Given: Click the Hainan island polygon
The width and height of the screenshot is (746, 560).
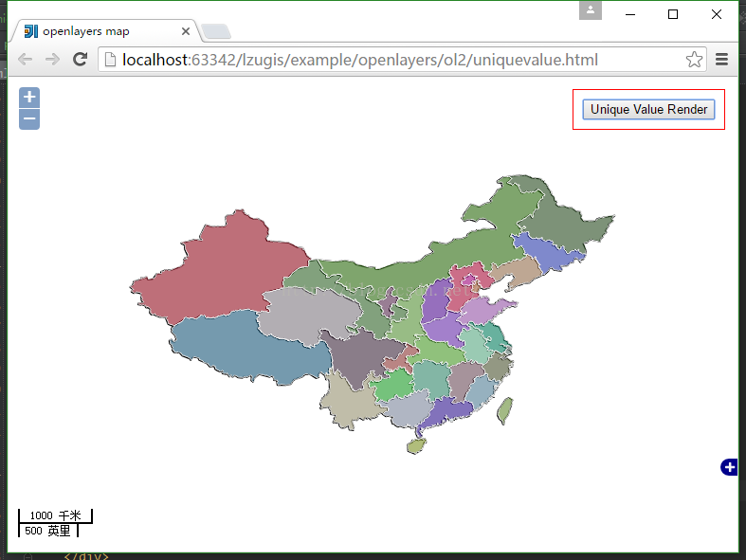Looking at the screenshot, I should [x=416, y=446].
